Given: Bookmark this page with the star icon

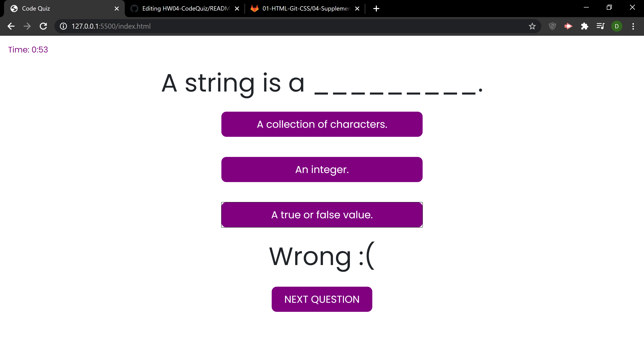Looking at the screenshot, I should click(532, 26).
